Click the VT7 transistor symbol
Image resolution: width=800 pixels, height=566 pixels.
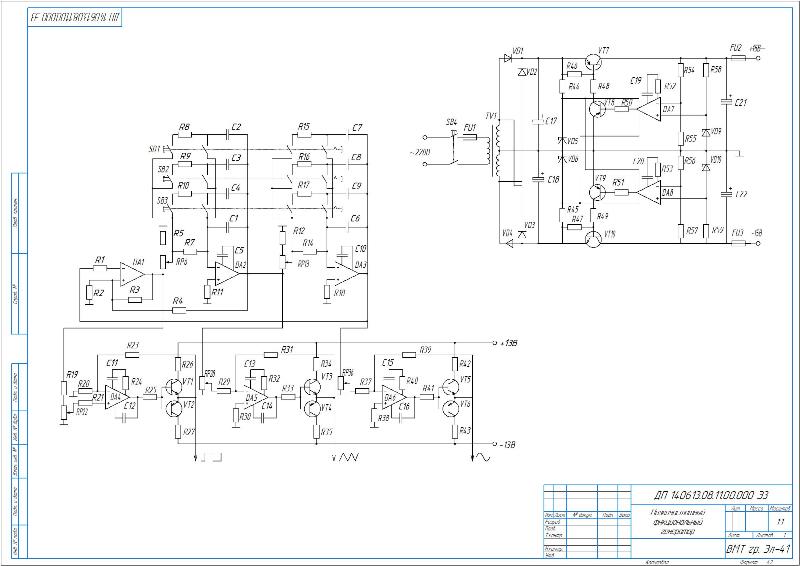point(593,62)
